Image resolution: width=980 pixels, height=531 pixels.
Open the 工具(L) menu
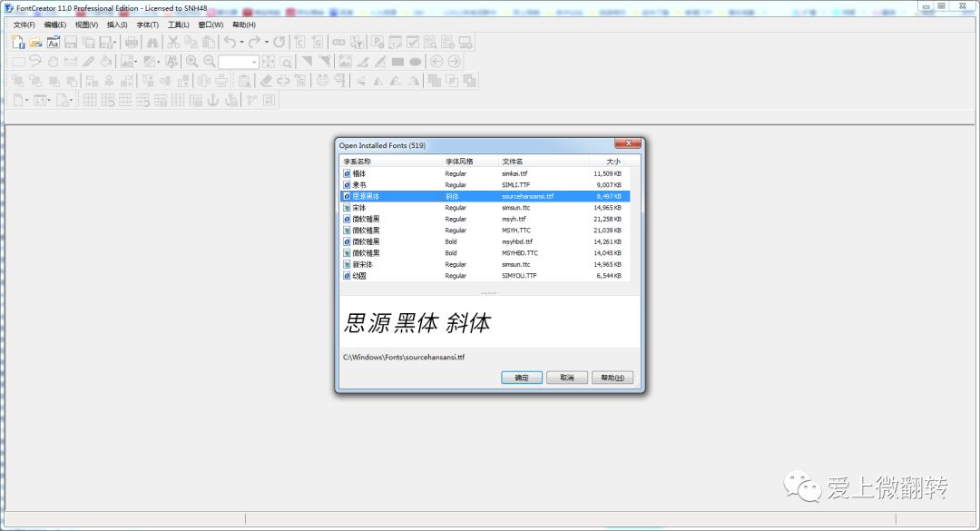click(x=178, y=25)
